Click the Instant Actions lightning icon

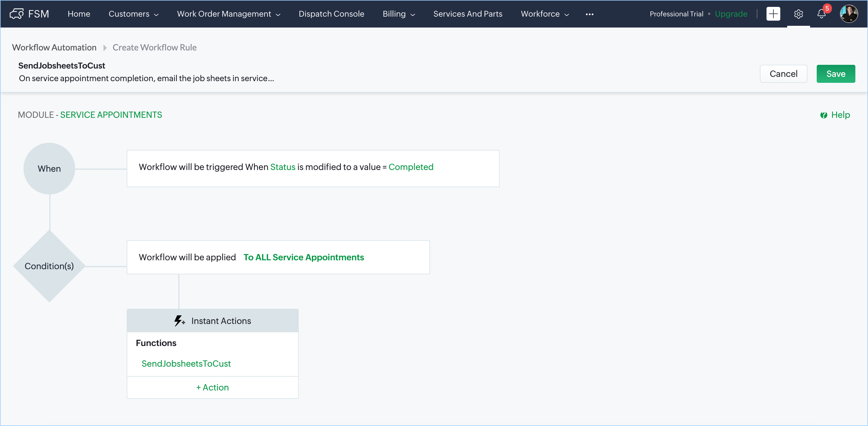[179, 321]
